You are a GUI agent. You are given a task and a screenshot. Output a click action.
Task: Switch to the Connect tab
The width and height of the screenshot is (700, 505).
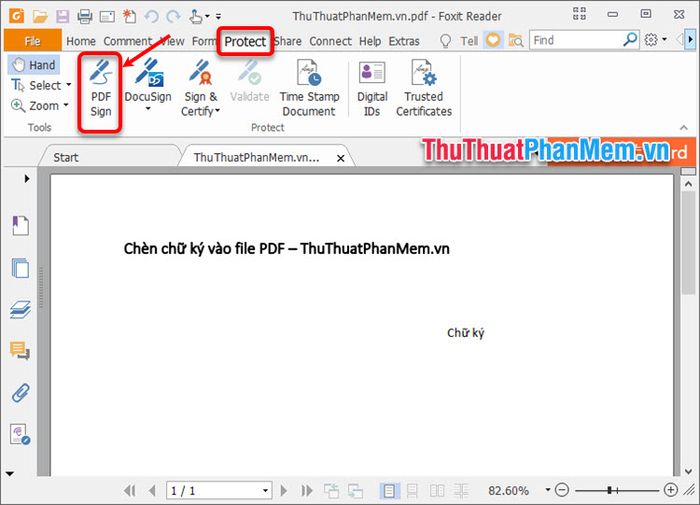tap(330, 41)
